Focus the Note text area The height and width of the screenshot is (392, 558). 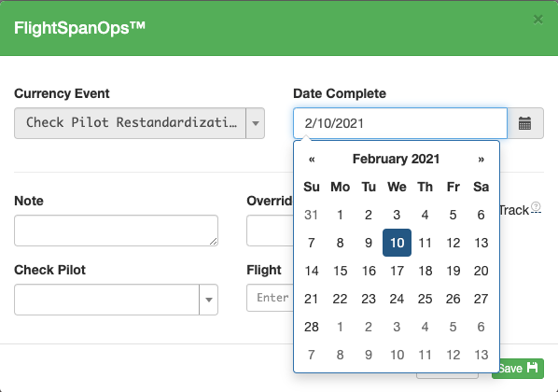[116, 231]
